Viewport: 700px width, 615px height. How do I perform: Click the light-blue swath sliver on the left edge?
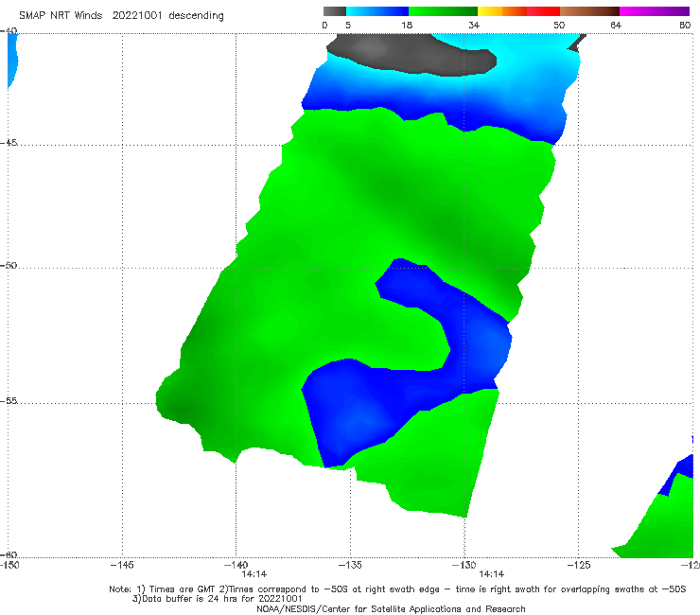tap(12, 61)
